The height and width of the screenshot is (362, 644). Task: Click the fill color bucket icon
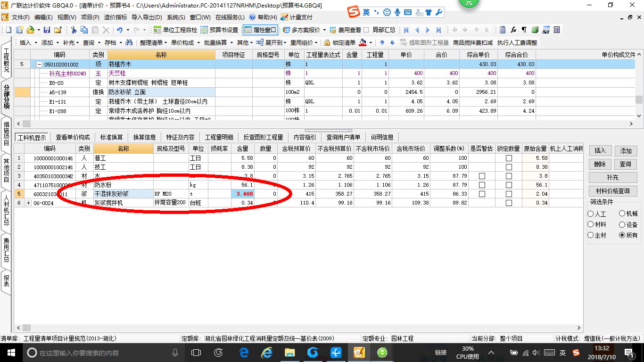tap(363, 42)
